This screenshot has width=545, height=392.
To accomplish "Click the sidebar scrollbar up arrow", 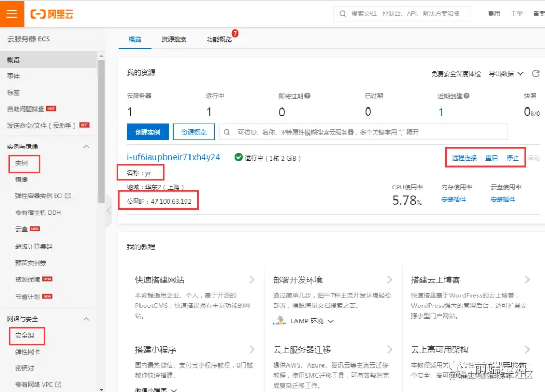I will click(x=101, y=56).
